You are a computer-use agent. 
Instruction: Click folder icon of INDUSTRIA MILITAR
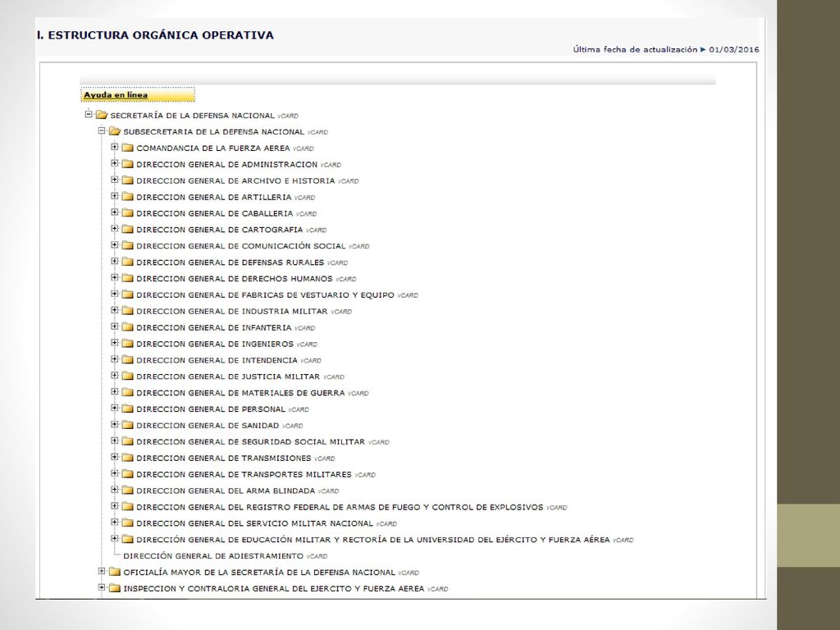pyautogui.click(x=127, y=310)
